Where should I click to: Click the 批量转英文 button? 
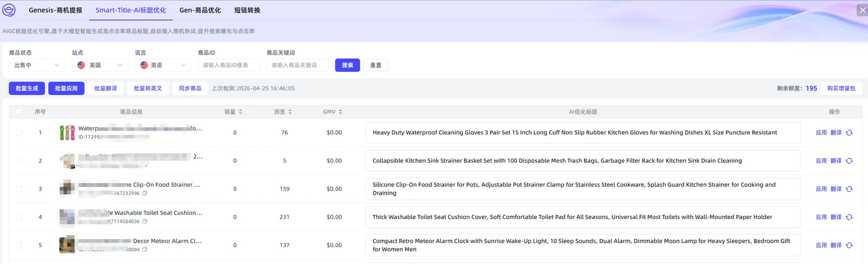pos(148,89)
